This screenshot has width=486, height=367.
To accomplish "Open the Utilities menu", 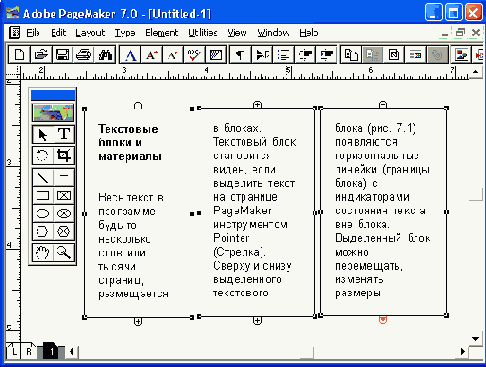I will pyautogui.click(x=203, y=33).
